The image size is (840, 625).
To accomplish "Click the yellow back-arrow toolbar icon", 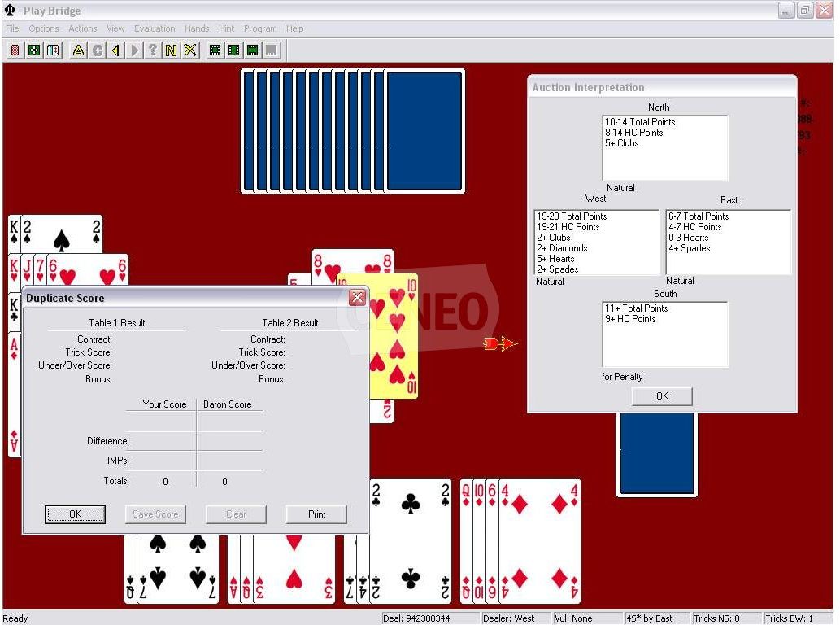I will point(115,50).
